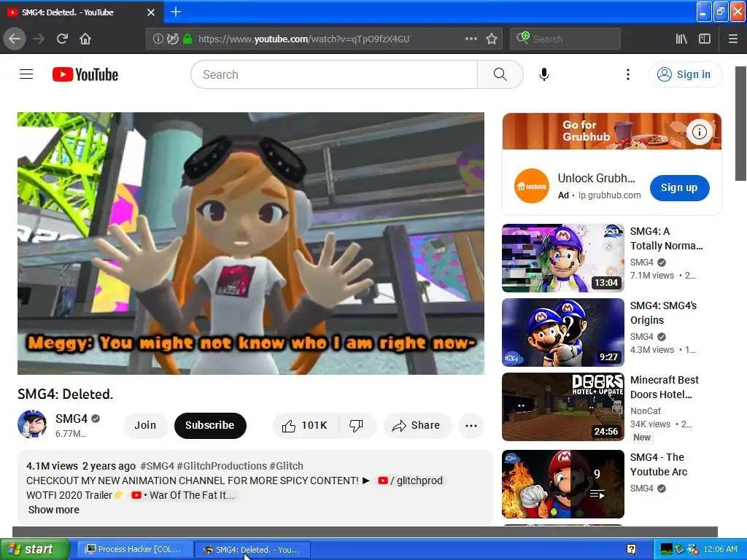This screenshot has width=747, height=560.
Task: Click the Join button
Action: point(145,425)
